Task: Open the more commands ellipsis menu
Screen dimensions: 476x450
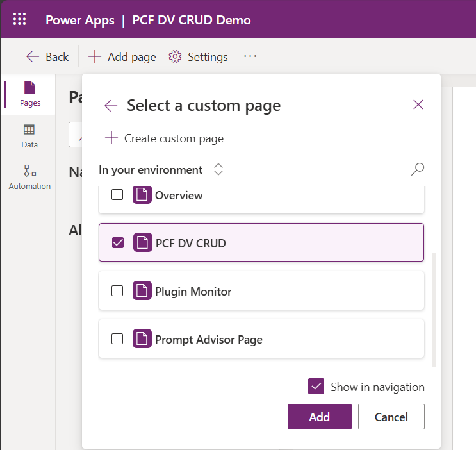Action: [x=250, y=56]
